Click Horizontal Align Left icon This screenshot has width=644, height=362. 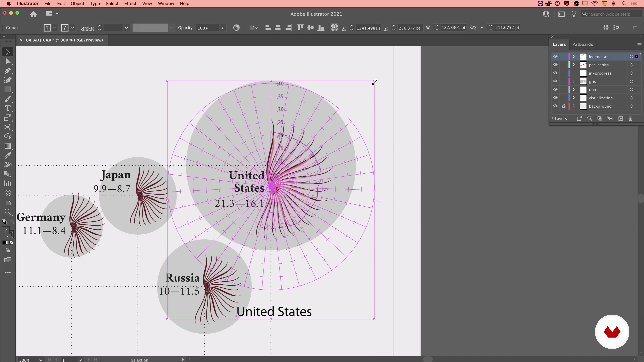pyautogui.click(x=267, y=28)
